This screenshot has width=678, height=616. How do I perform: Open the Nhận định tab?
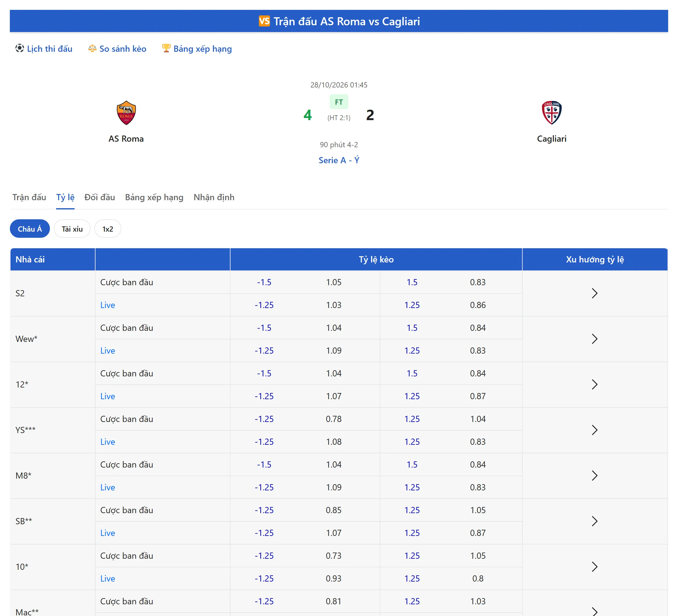pyautogui.click(x=214, y=197)
